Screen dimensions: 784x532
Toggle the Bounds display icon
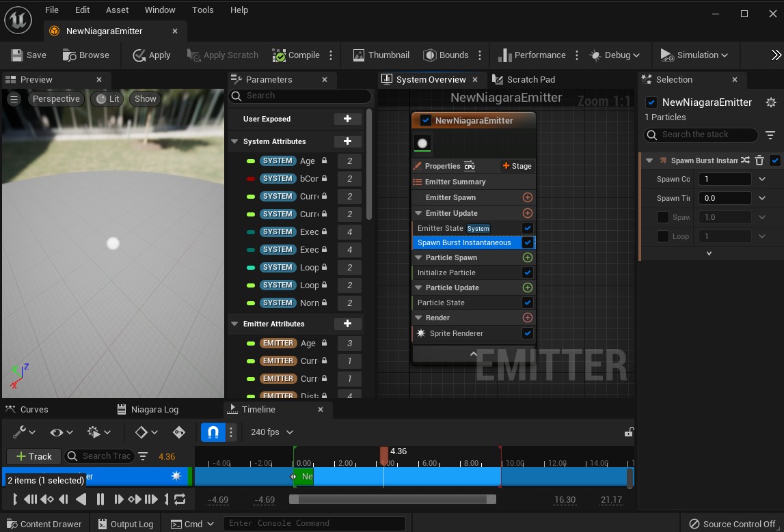[429, 55]
